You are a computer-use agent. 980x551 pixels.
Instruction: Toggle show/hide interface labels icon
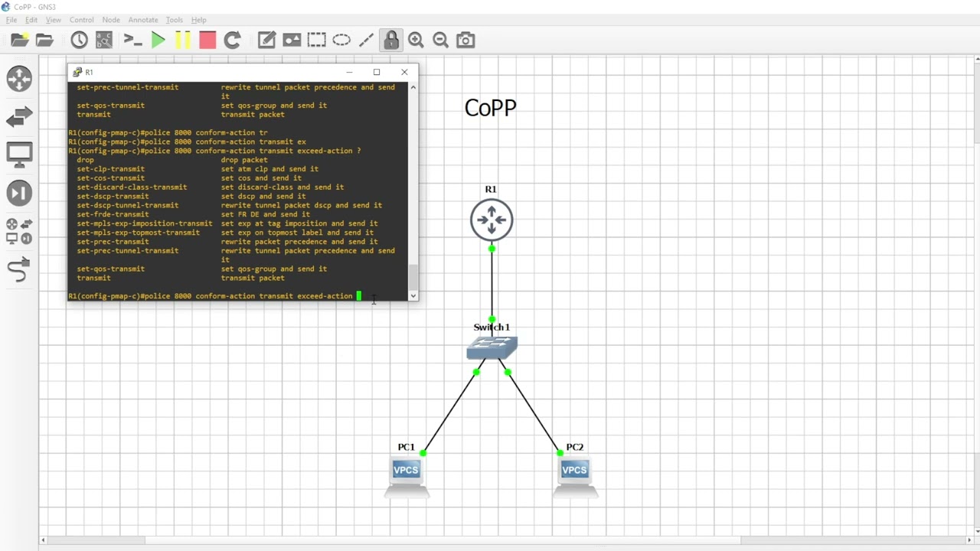click(x=104, y=40)
